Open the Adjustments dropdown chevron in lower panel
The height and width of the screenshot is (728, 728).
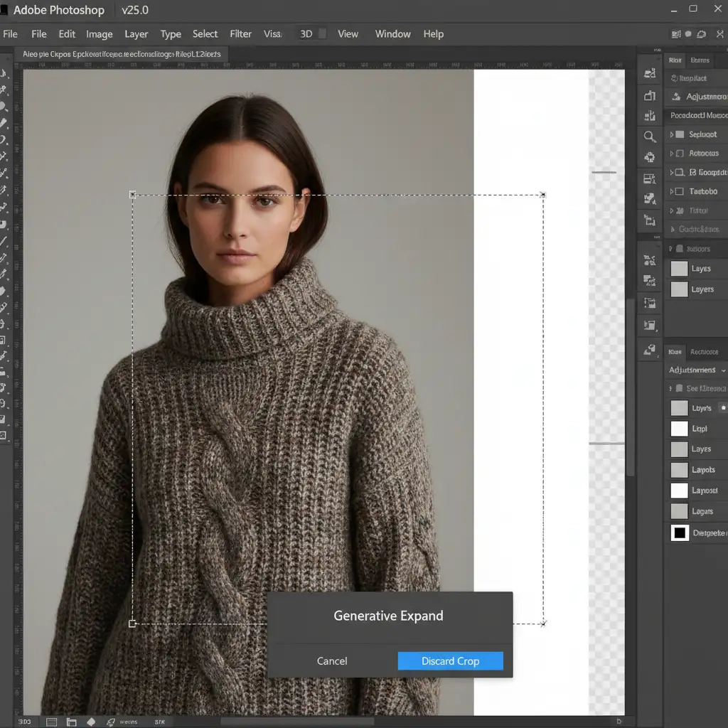pyautogui.click(x=724, y=370)
